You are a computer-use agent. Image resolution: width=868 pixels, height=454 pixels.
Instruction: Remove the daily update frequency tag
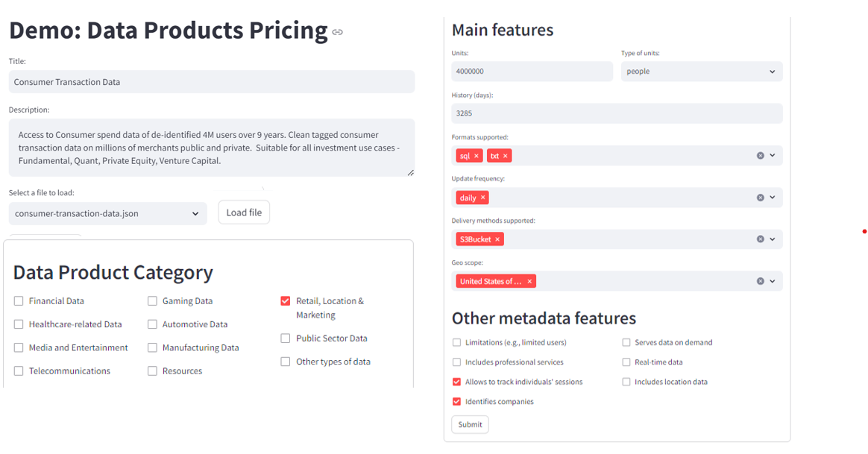tap(481, 197)
